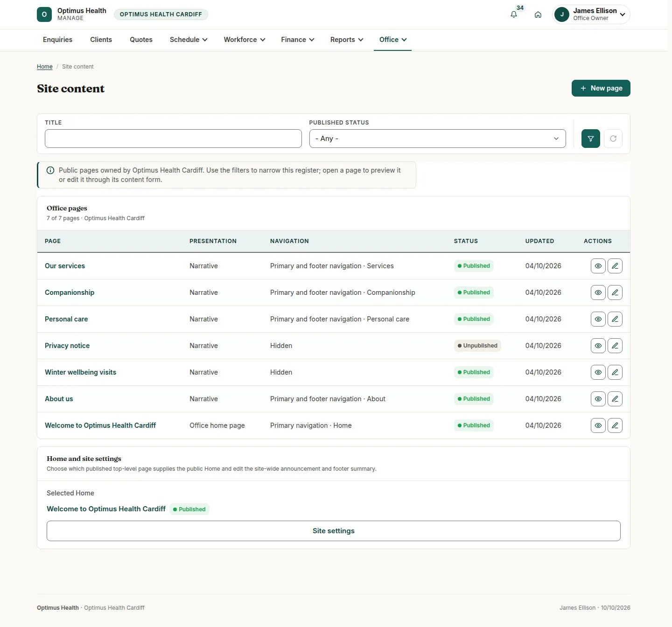
Task: Preview the Winter wellbeing visits page
Action: pos(598,372)
